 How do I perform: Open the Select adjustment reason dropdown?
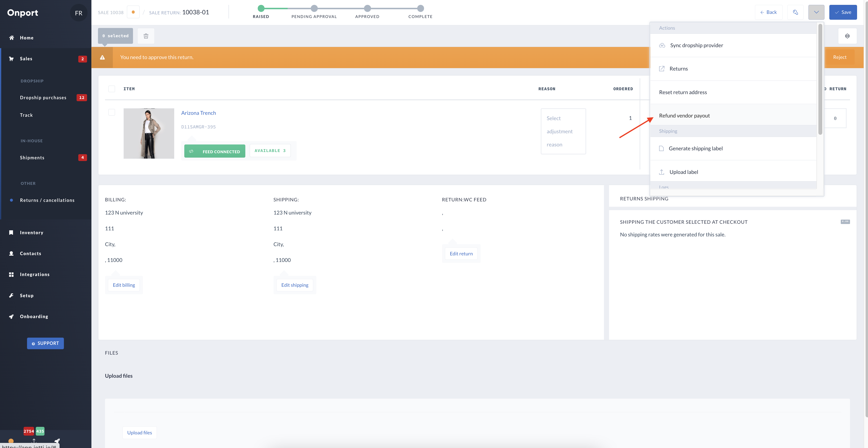pos(563,132)
